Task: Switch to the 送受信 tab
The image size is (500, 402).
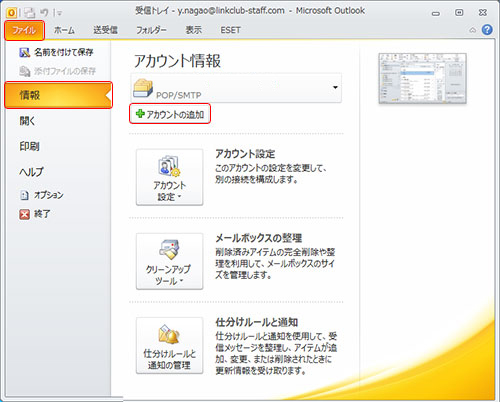Action: pyautogui.click(x=105, y=30)
